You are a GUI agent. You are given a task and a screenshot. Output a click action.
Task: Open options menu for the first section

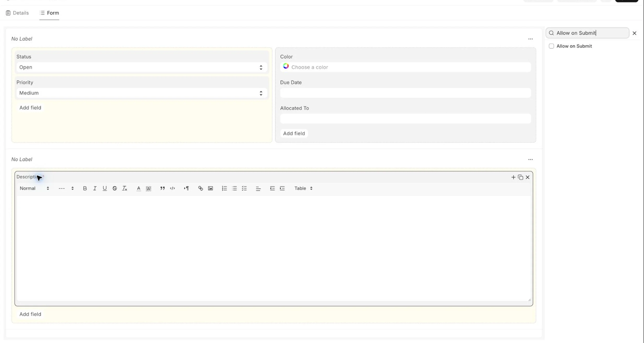click(530, 39)
